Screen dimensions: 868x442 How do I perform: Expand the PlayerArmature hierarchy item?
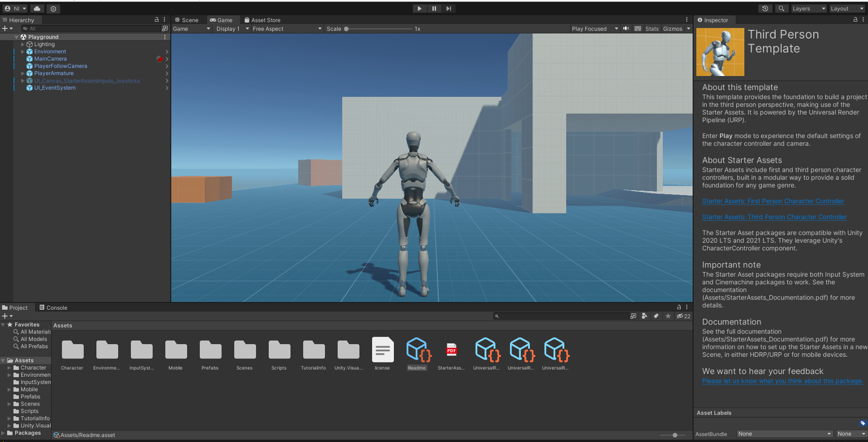point(23,73)
